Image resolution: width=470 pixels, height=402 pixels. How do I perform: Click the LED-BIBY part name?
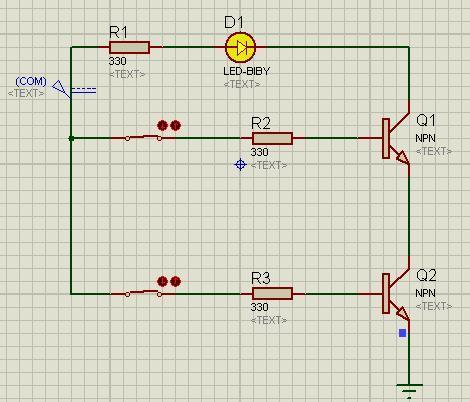coord(247,71)
